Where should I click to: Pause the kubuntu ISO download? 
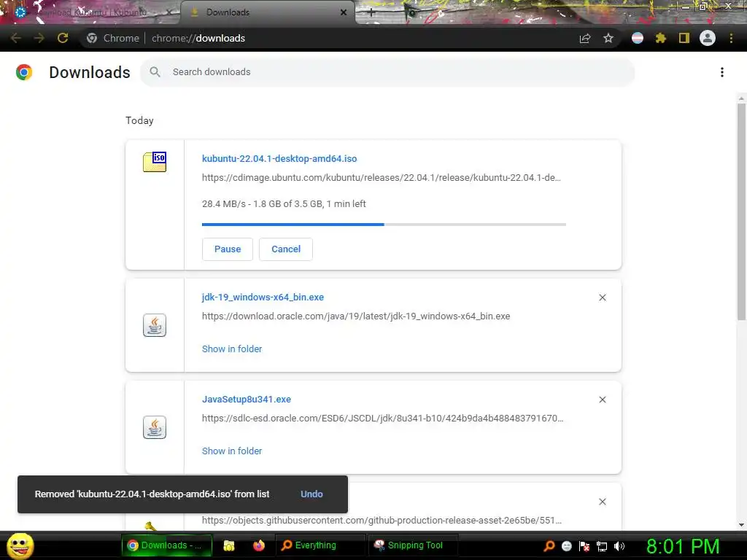click(x=228, y=249)
